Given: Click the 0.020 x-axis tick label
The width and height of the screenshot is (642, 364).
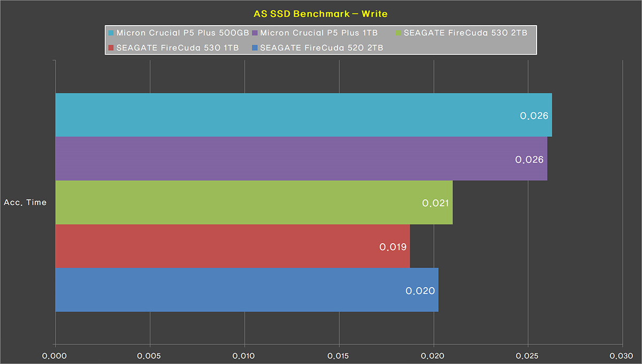Looking at the screenshot, I should click(434, 355).
